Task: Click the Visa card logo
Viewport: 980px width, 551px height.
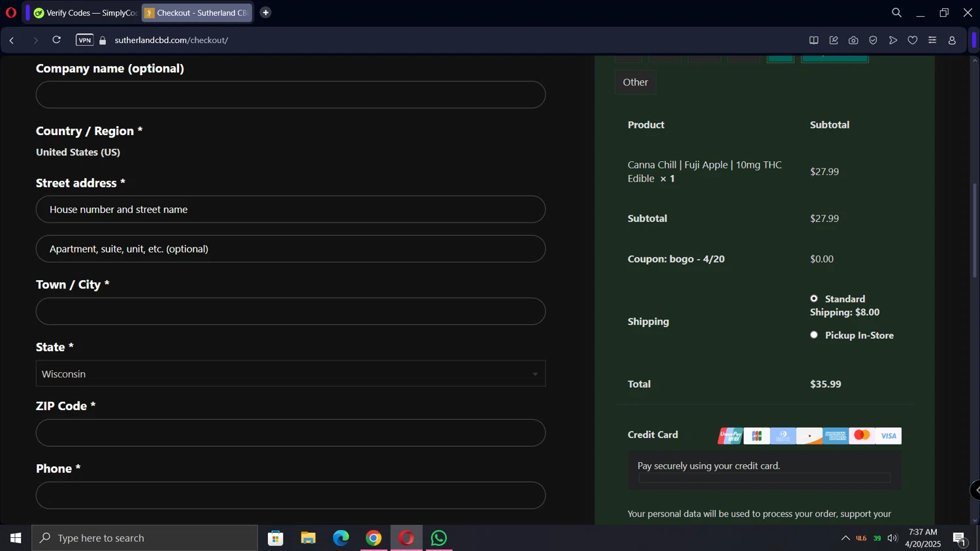Action: coord(889,435)
